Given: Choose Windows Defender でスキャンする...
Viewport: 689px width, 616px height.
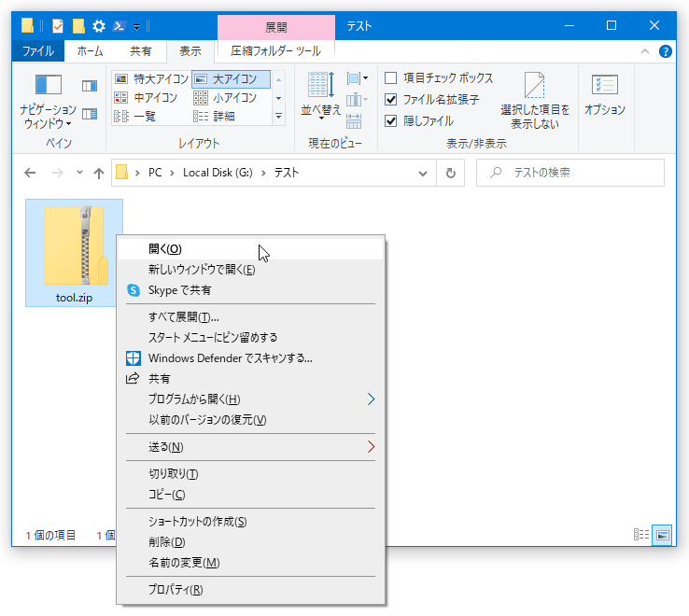Looking at the screenshot, I should (x=250, y=358).
